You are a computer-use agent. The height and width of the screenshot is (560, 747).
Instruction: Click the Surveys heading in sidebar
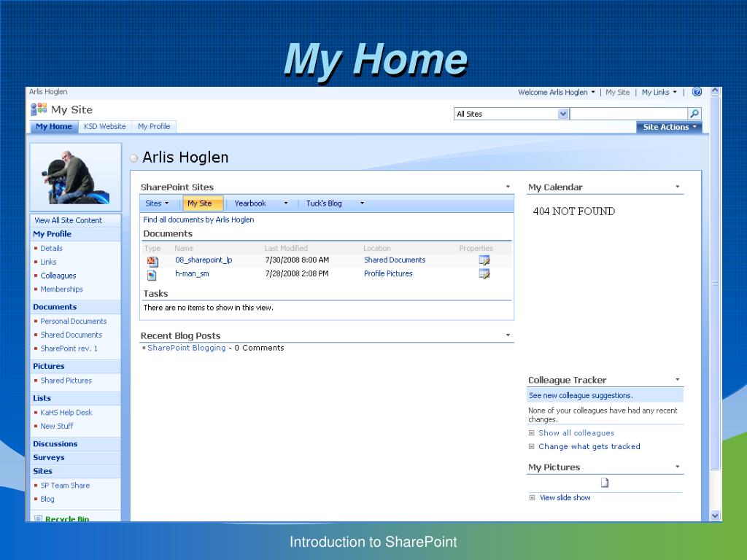[x=49, y=458]
